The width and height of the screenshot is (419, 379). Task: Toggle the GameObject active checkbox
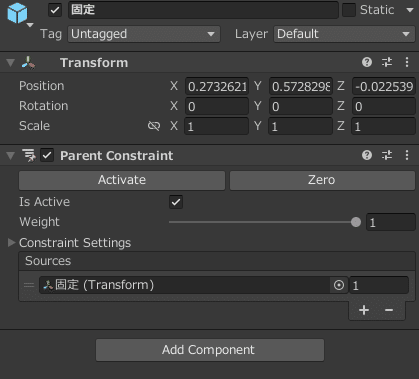coord(55,10)
